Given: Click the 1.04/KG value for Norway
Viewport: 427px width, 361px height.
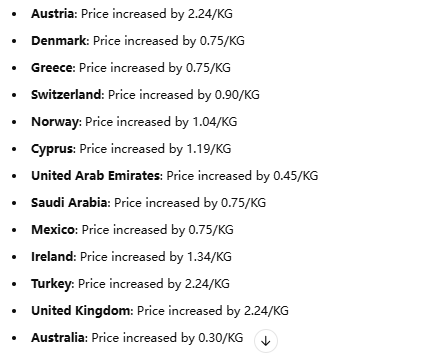Looking at the screenshot, I should pos(215,122).
